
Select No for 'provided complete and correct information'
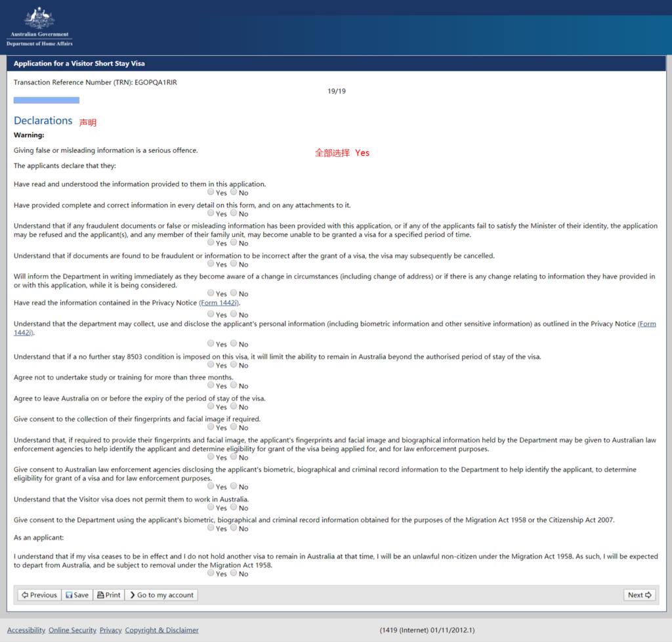pos(234,213)
